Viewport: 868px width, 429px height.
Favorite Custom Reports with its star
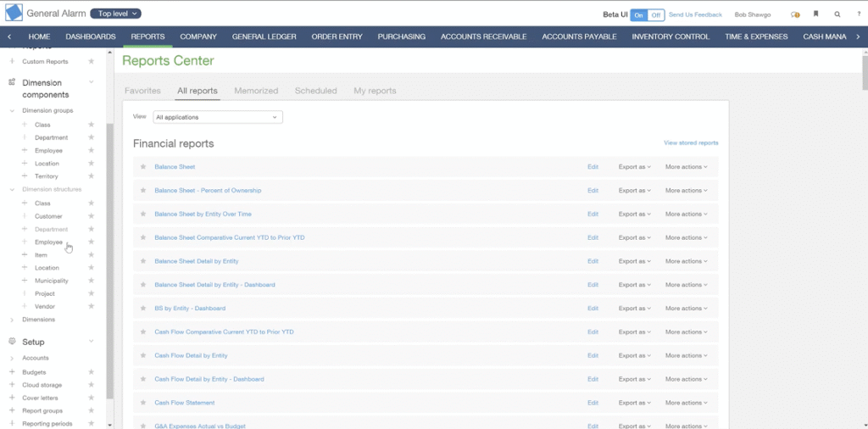click(x=92, y=61)
